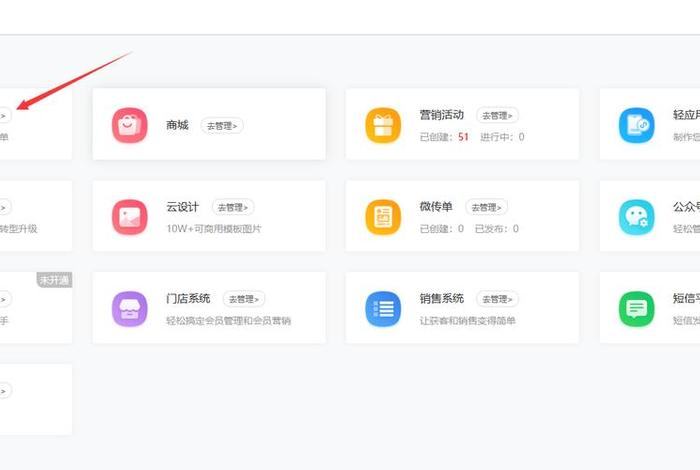Click the 营销活动 gift box icon
The image size is (700, 470).
383,125
